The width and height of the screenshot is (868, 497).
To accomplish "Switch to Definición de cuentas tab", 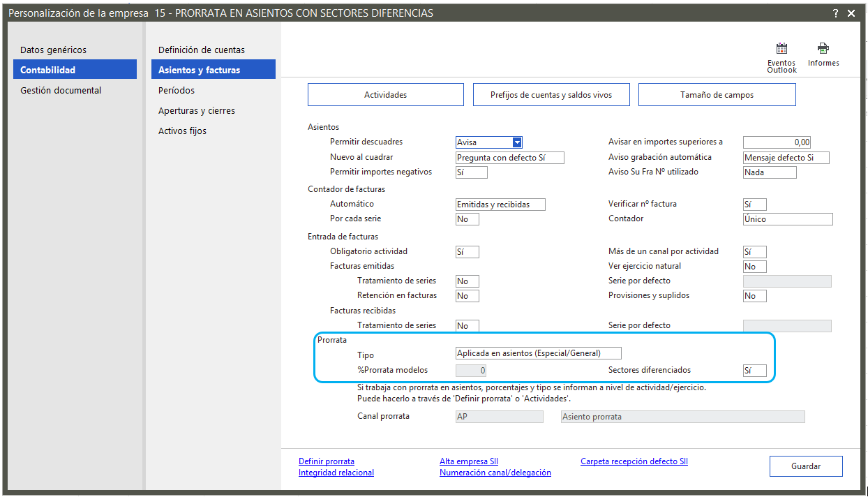I will [202, 50].
